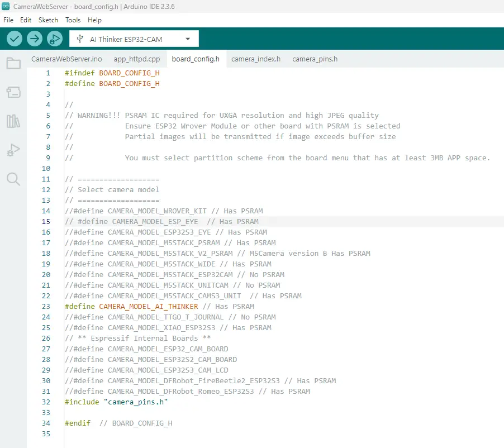Viewport: 504px width, 448px height.
Task: Switch to the app_httpd.cpp tab
Action: tap(137, 58)
